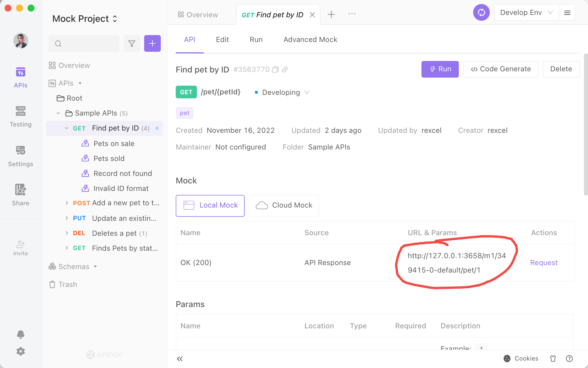Switch to the Advanced Mock tab
Viewport: 588px width, 368px height.
(x=310, y=39)
